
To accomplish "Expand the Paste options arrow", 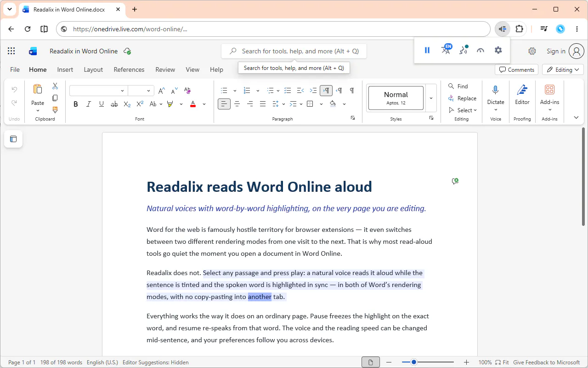I will pyautogui.click(x=38, y=110).
